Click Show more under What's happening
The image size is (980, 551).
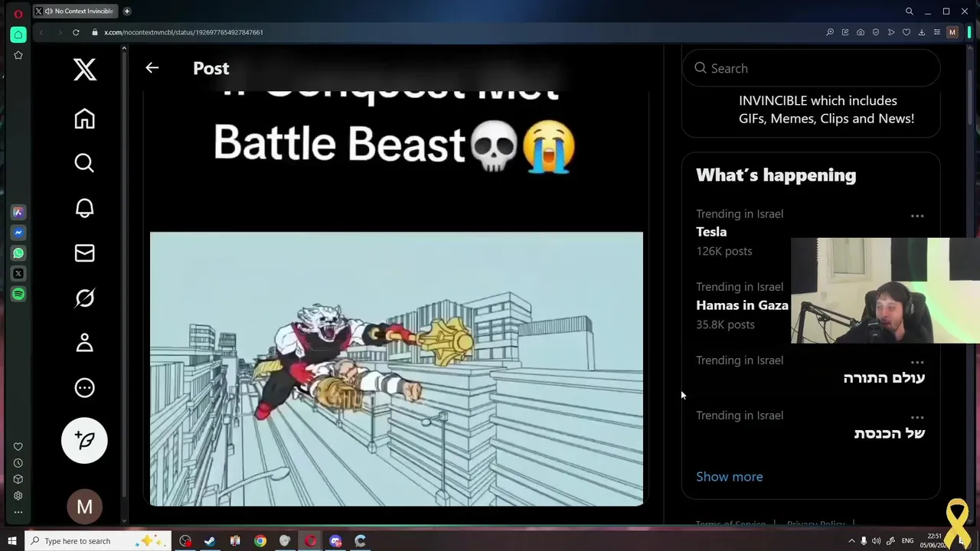729,477
